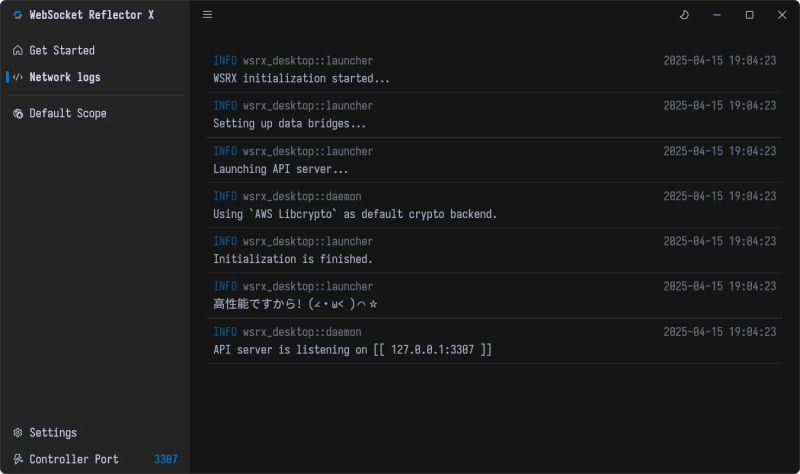Click the port number 3307 value
This screenshot has height=474, width=800.
click(166, 459)
